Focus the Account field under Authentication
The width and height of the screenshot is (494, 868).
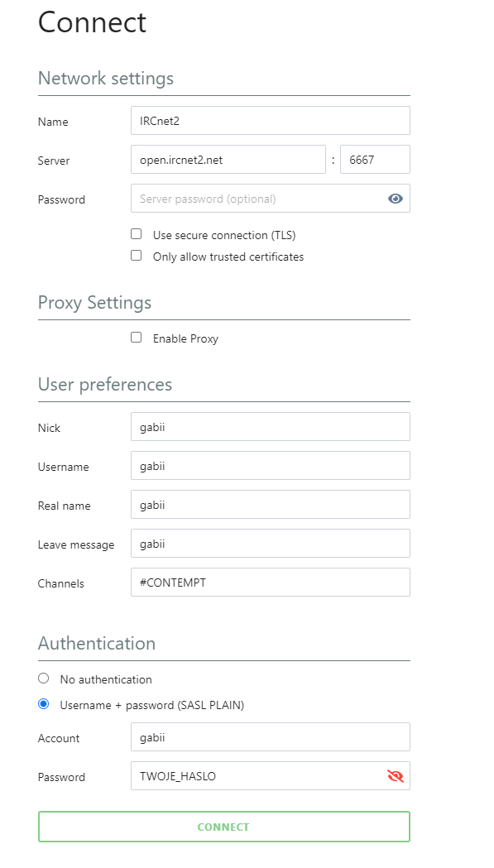271,737
